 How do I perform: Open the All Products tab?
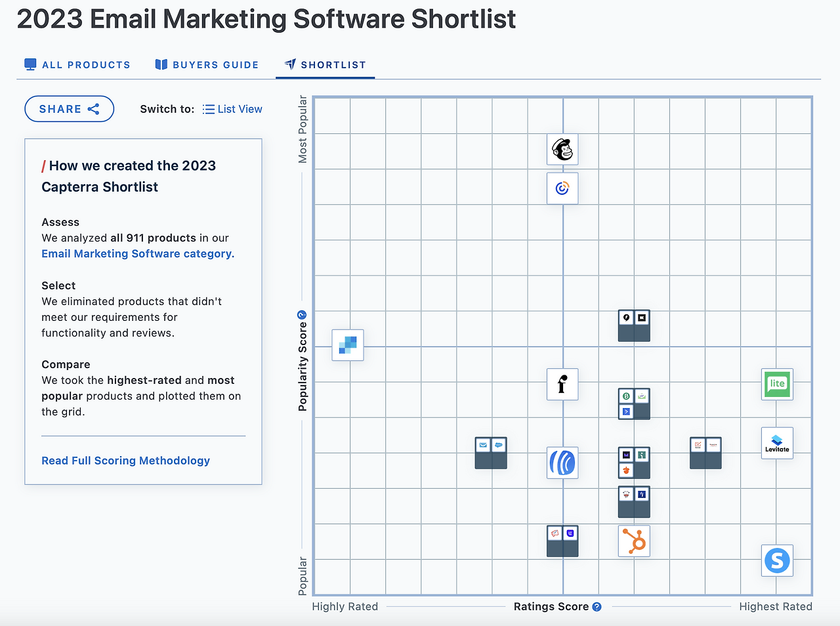click(x=77, y=65)
